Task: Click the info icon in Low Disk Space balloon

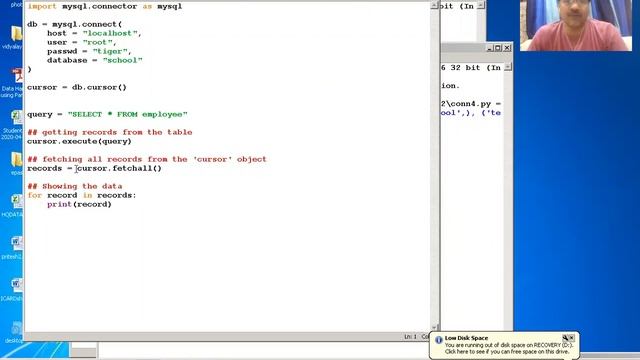Action: (438, 340)
